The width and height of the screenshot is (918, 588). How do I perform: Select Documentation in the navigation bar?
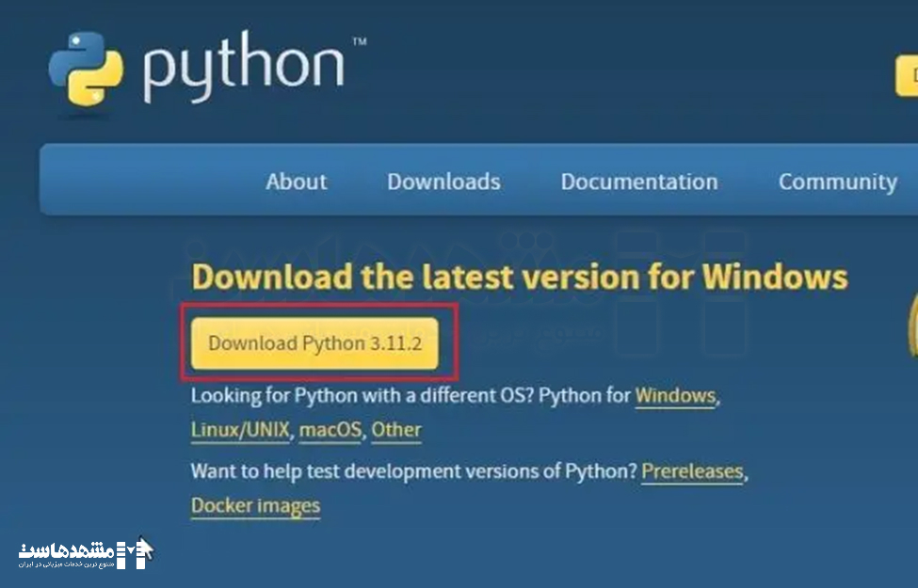tap(638, 182)
